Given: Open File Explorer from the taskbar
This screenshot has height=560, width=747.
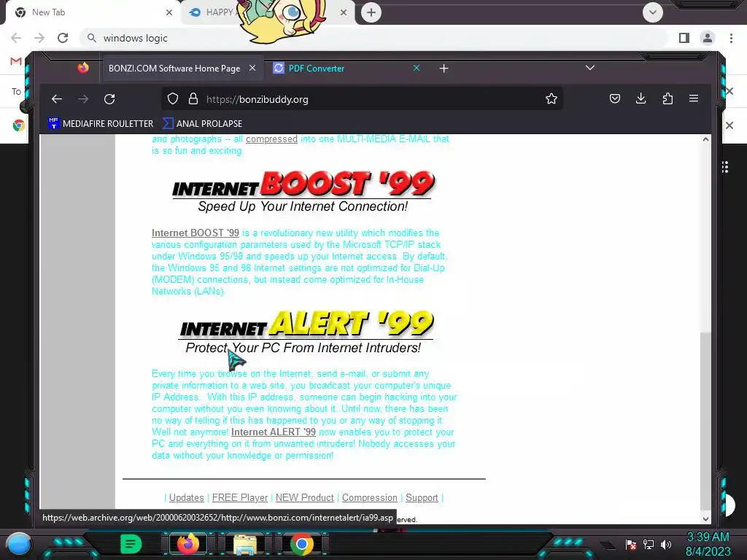Looking at the screenshot, I should pyautogui.click(x=244, y=544).
